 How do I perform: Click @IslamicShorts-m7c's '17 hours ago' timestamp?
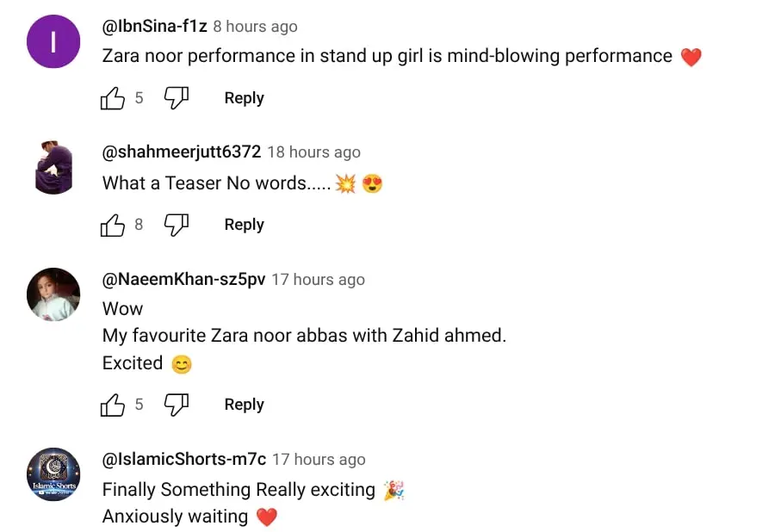319,460
